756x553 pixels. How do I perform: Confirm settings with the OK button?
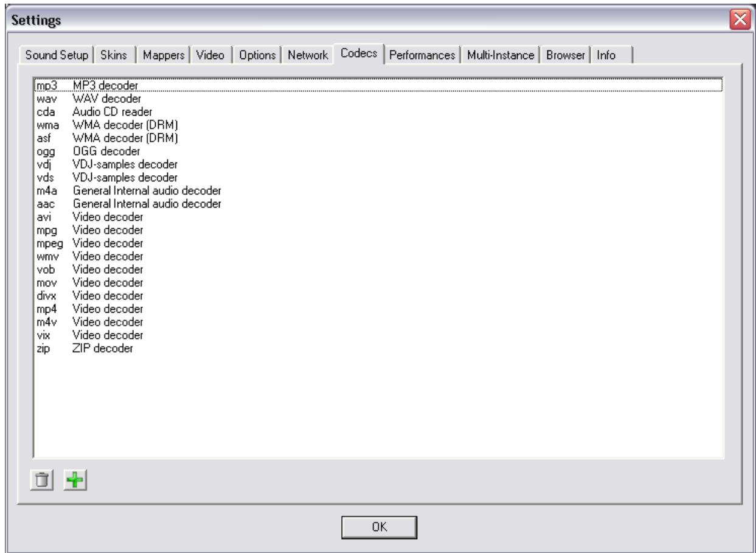pyautogui.click(x=378, y=526)
